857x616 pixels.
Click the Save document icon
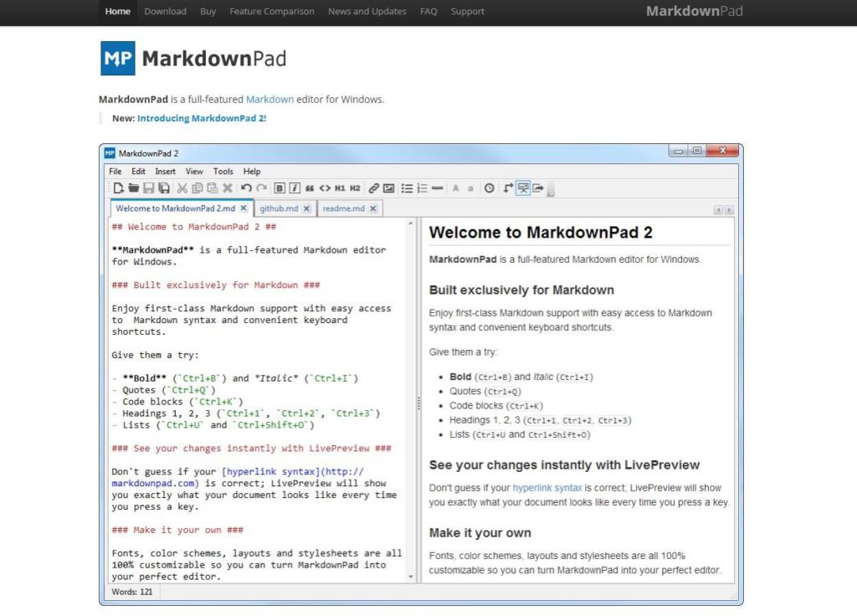tap(148, 188)
